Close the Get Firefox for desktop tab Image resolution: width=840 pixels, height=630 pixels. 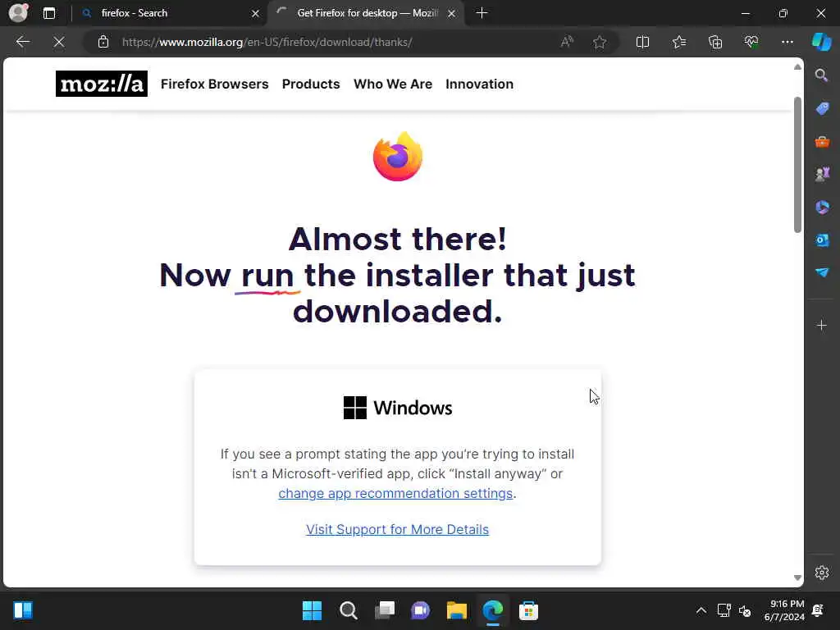click(452, 13)
